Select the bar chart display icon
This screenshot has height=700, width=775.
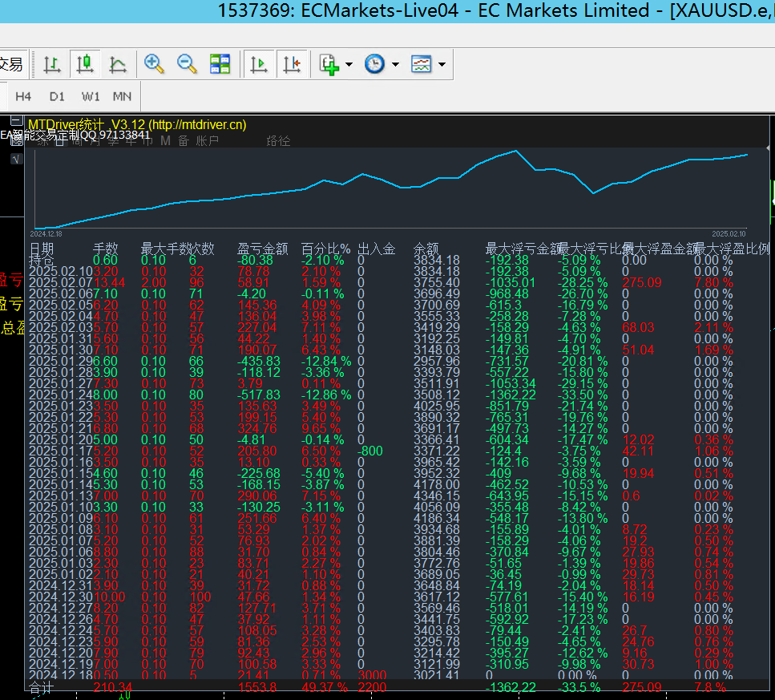pyautogui.click(x=52, y=64)
